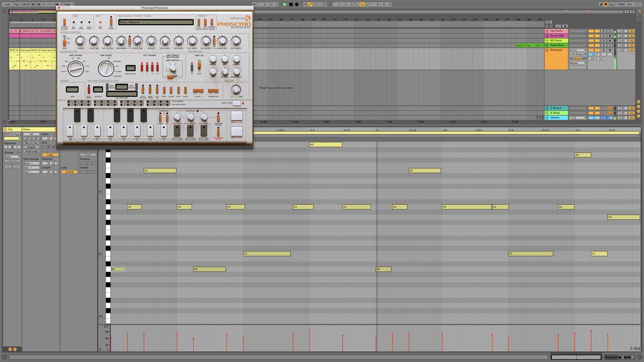Set Phoscyon monitoring to Auto
The width and height of the screenshot is (644, 362).
click(x=578, y=59)
